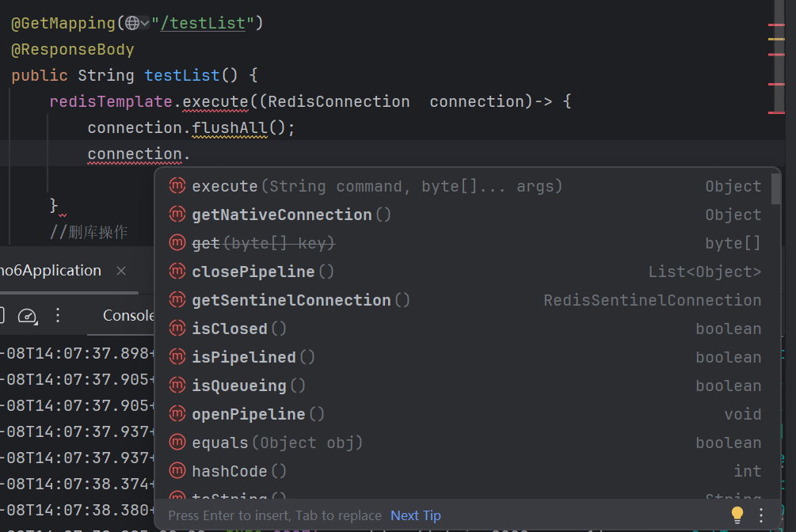Open run toolbar more actions menu

[58, 315]
